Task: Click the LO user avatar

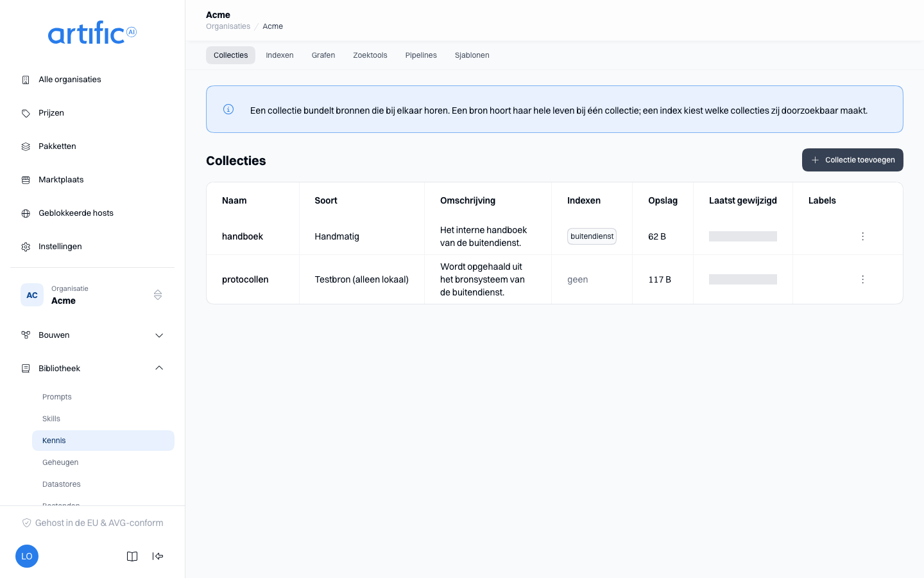Action: [27, 556]
